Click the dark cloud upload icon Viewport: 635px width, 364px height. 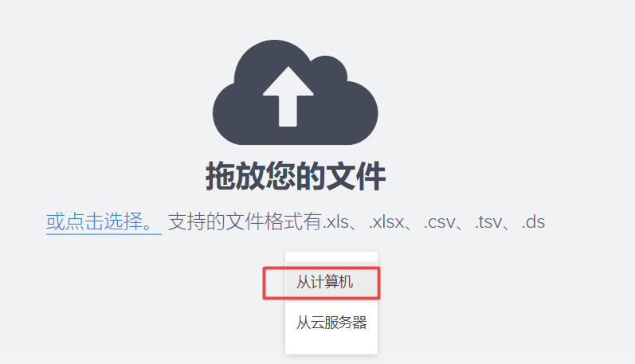[296, 92]
